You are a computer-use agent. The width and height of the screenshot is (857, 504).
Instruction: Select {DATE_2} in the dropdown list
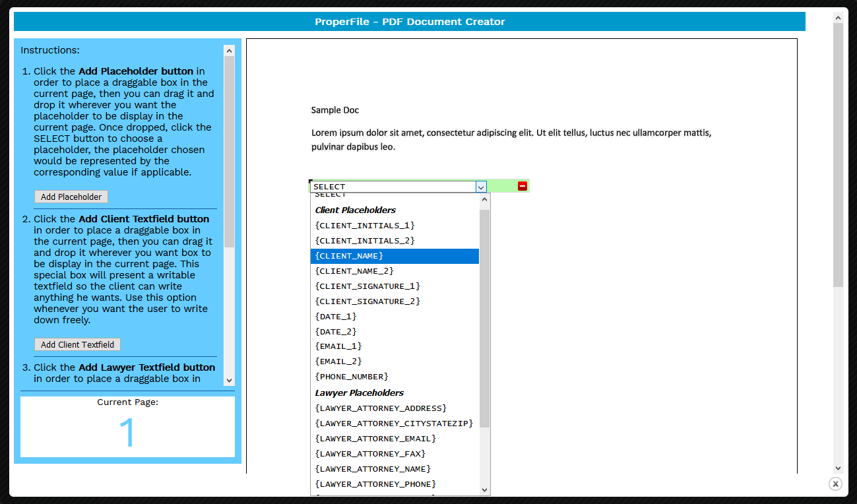395,332
